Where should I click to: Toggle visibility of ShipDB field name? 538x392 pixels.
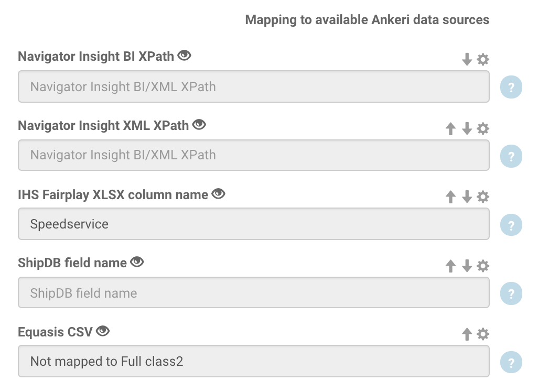point(137,262)
